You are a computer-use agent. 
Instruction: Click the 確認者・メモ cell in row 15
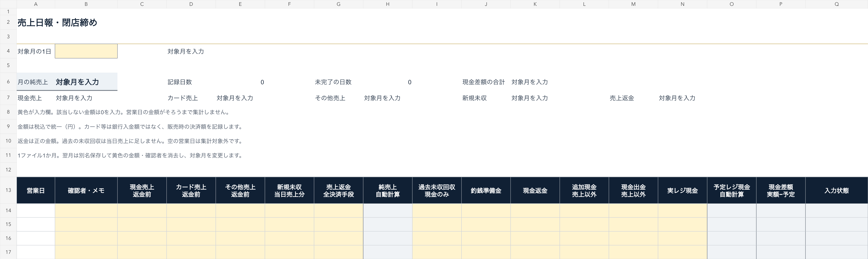86,224
